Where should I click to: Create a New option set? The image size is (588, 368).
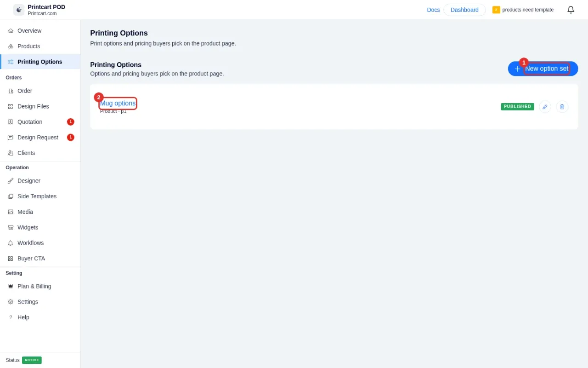click(x=543, y=69)
